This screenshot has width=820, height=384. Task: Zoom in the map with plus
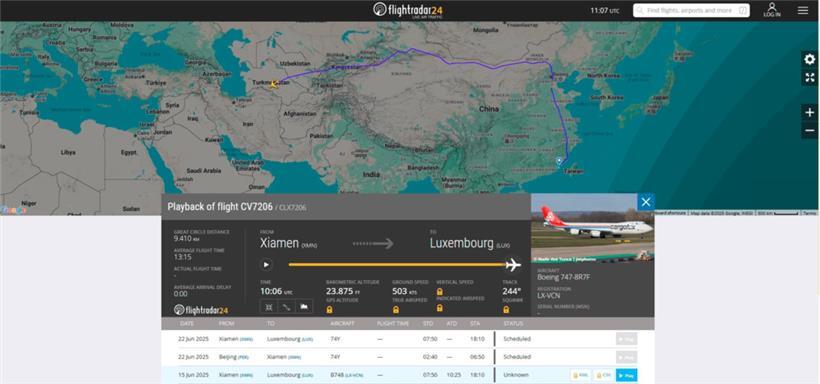click(x=810, y=112)
